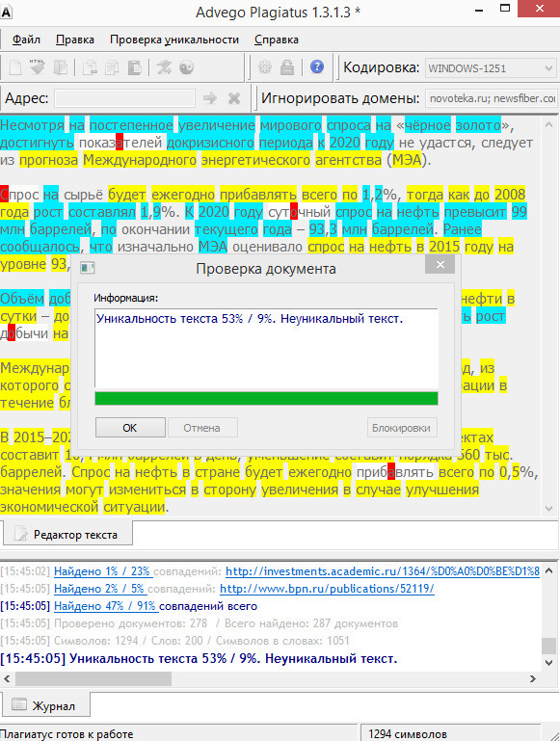Viewport: 560px width, 741px height.
Task: Click the cut toolbar icon
Action: pos(90,67)
